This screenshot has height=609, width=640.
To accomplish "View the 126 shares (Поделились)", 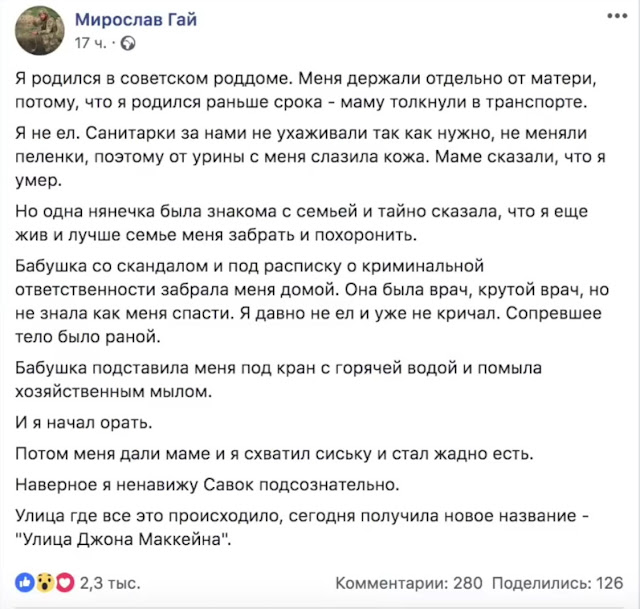I will [x=559, y=582].
